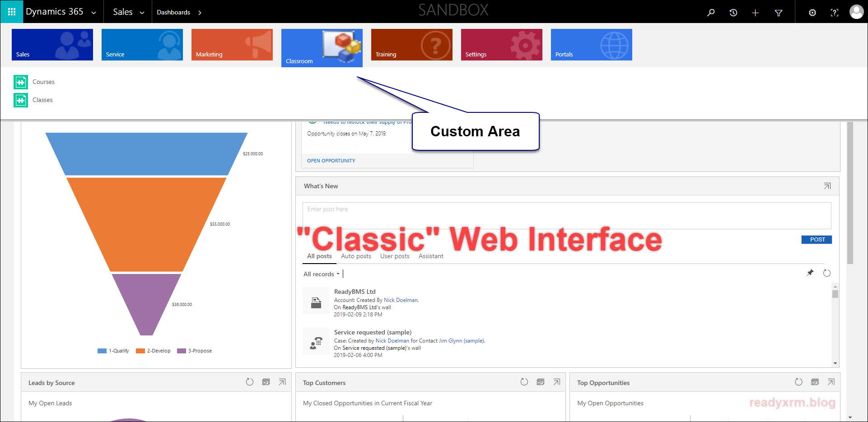Open the app launcher waffle icon
Screen dimensions: 868x422
(x=12, y=12)
